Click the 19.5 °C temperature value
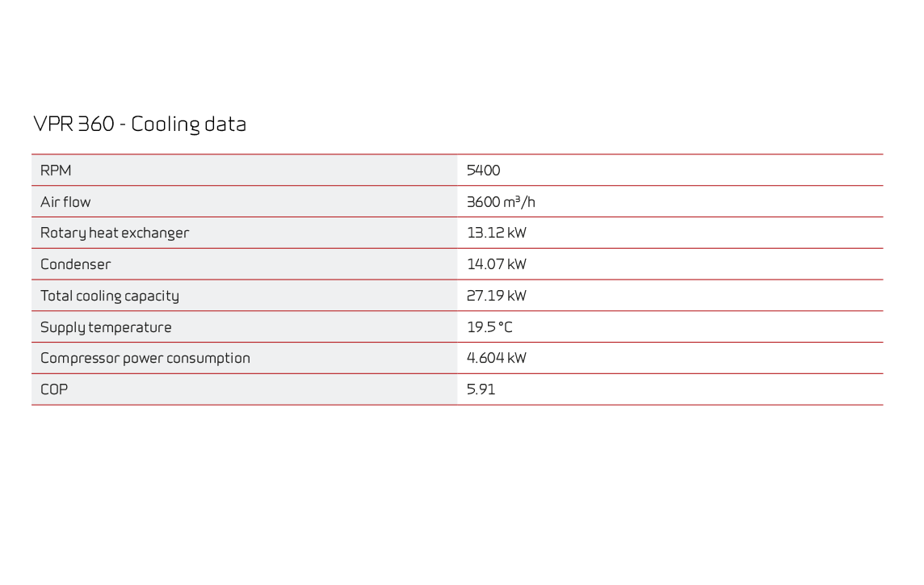 tap(489, 326)
